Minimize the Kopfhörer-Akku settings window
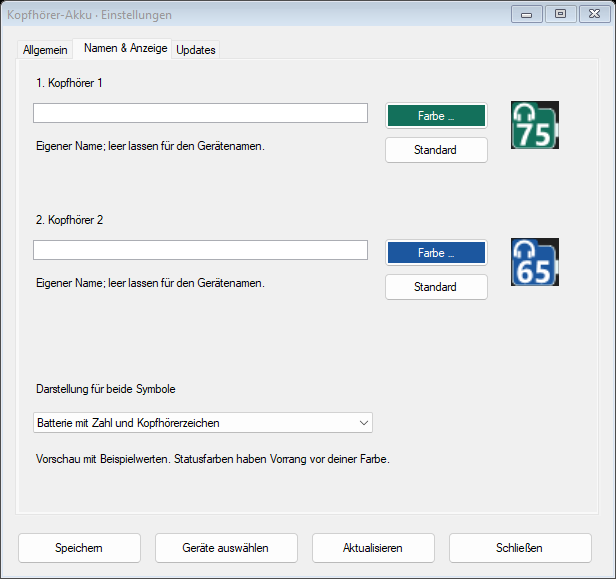The image size is (616, 579). click(x=526, y=14)
